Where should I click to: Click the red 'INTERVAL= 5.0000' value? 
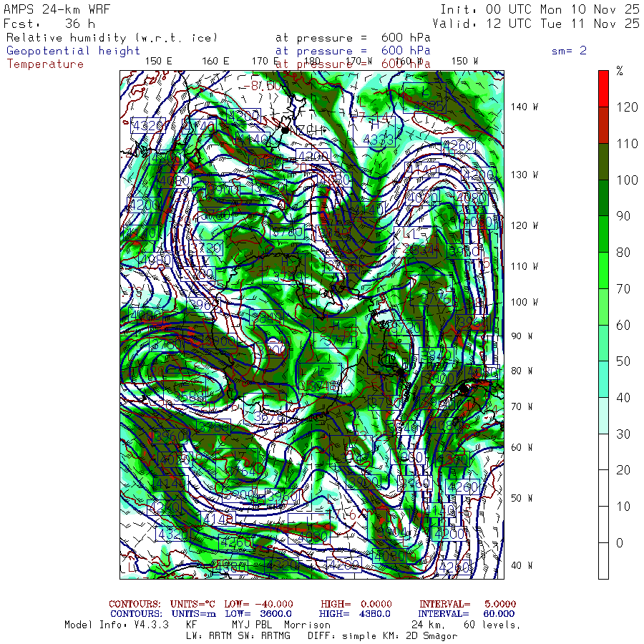(x=468, y=604)
